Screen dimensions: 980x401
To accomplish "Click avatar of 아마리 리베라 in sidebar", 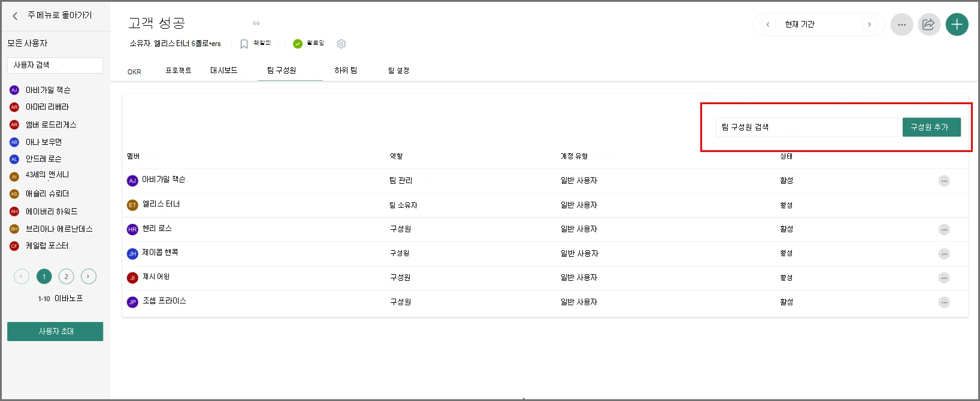I will [14, 107].
